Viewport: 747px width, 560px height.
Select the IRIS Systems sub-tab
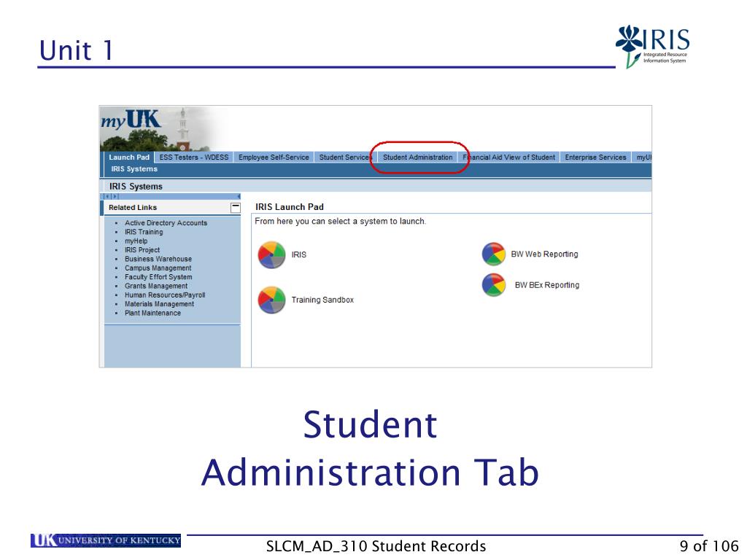click(x=134, y=169)
